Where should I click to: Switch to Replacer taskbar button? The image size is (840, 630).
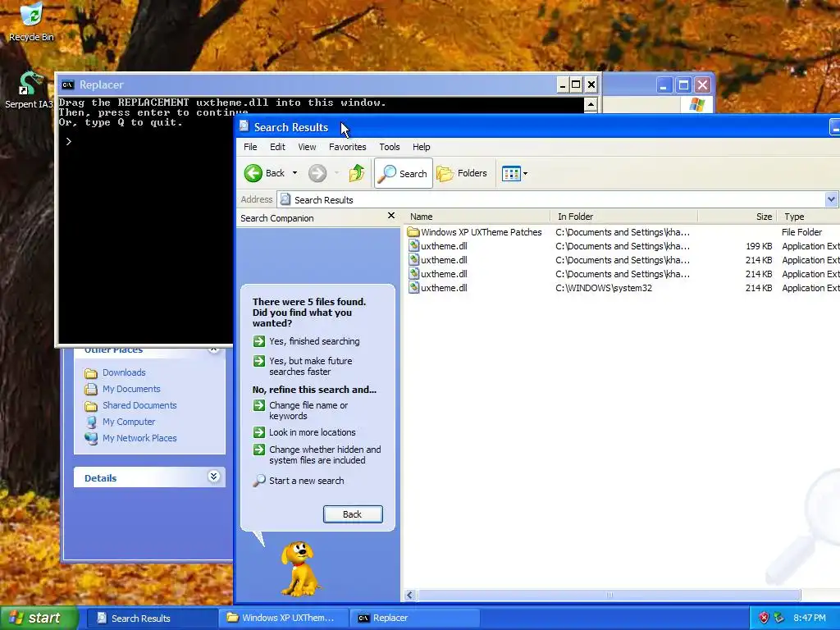[413, 619]
